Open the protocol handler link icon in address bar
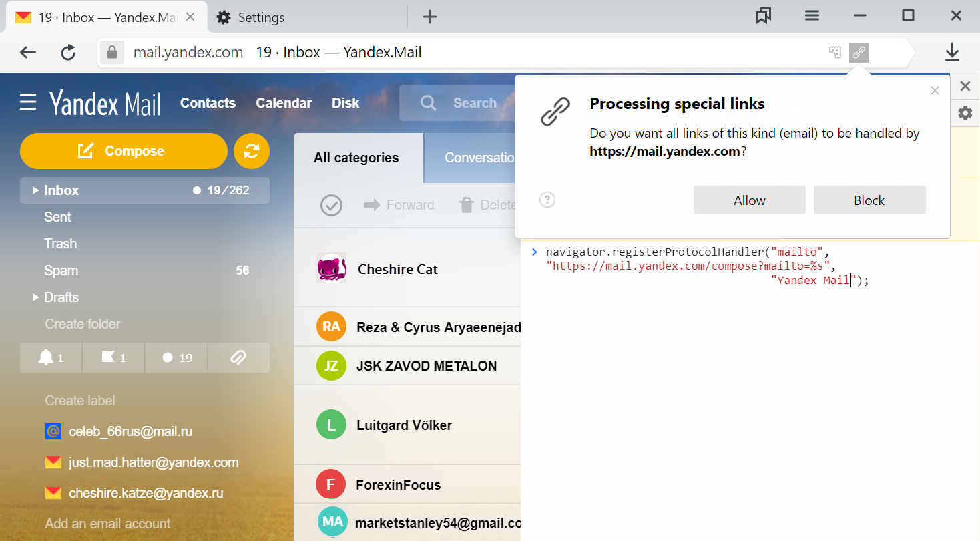Image resolution: width=980 pixels, height=541 pixels. [x=859, y=52]
